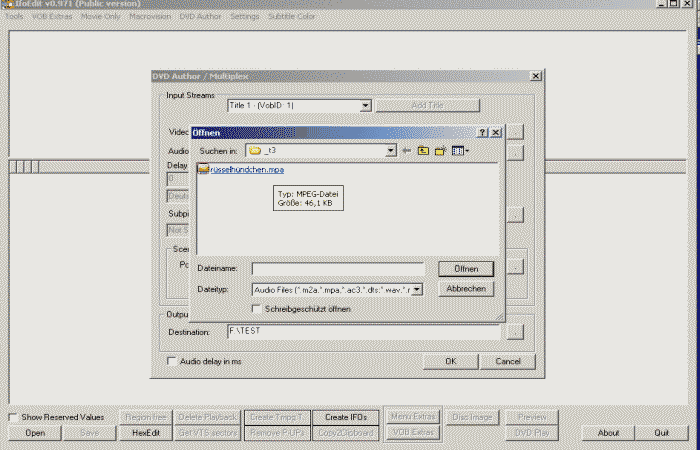Screen dimensions: 700x450
Task: Click the back arrow in the Öffnen dialog
Action: pos(408,151)
